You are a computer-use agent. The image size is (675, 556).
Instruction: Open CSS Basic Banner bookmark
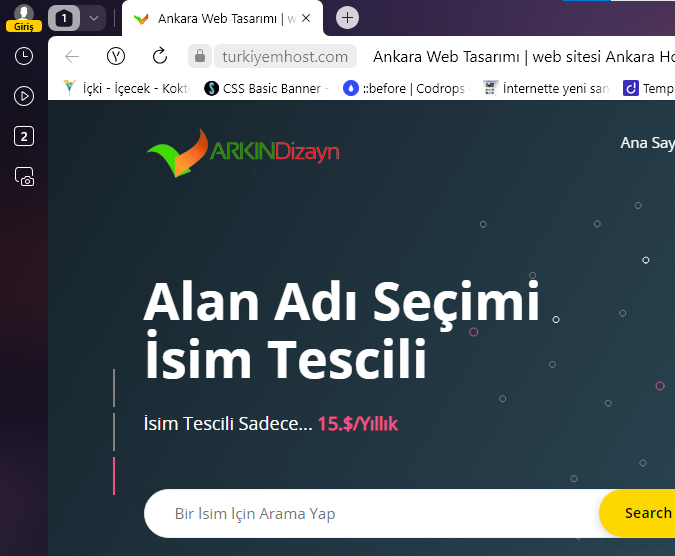click(266, 88)
